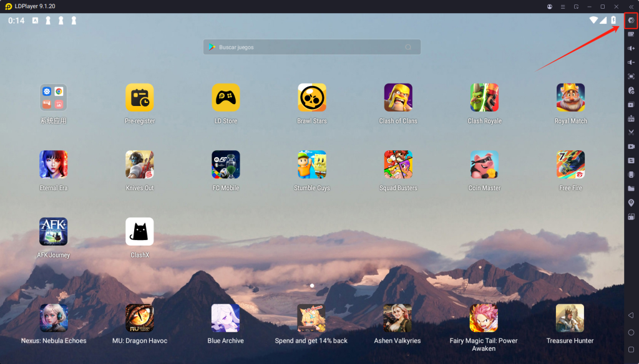Open Clash of Clans
This screenshot has width=639, height=364.
tap(398, 98)
